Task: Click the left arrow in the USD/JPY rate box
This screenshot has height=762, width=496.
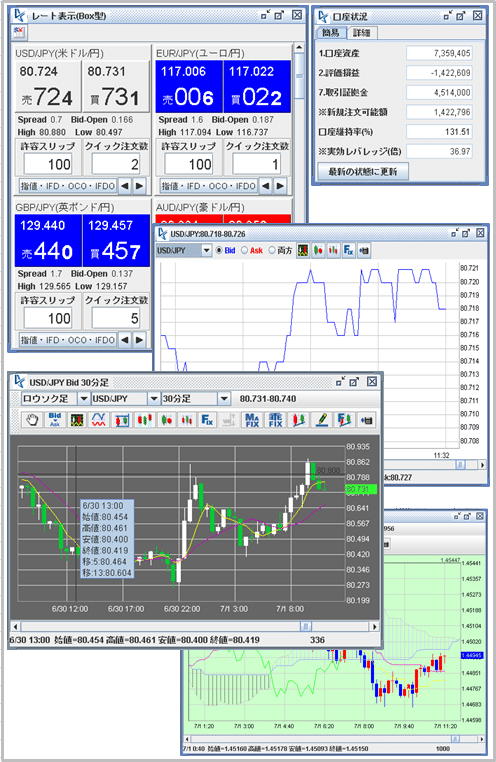Action: click(125, 186)
